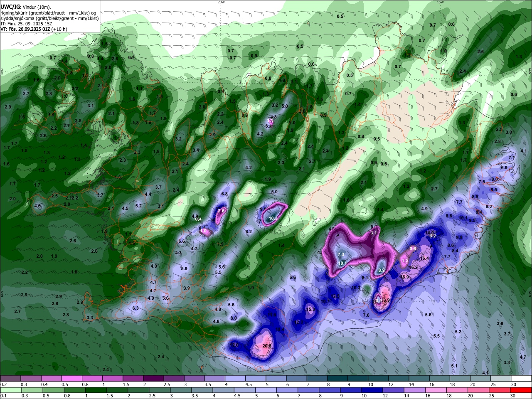Click the 4.0 precipitation value on the map
Screen dimensions: 532x399
[x=154, y=266]
